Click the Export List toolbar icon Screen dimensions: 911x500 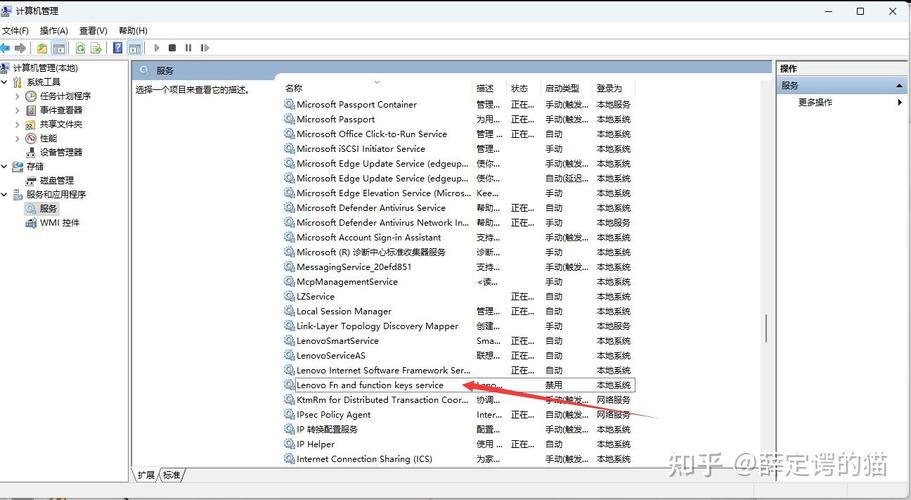point(97,47)
